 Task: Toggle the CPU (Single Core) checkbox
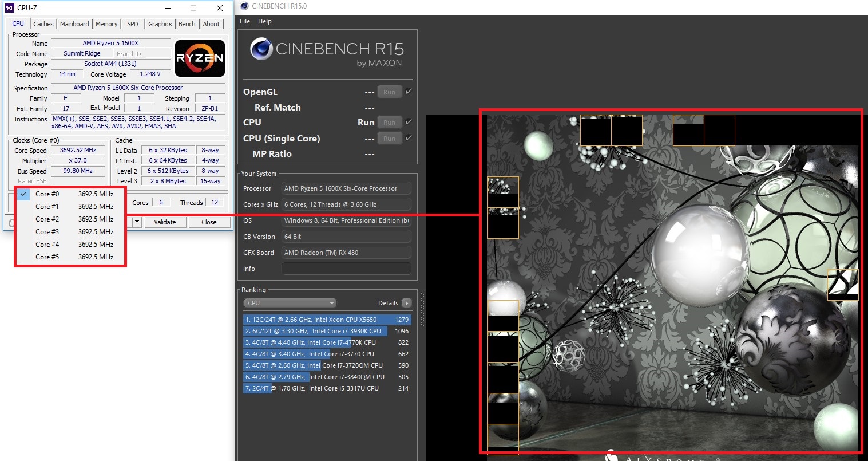point(409,138)
